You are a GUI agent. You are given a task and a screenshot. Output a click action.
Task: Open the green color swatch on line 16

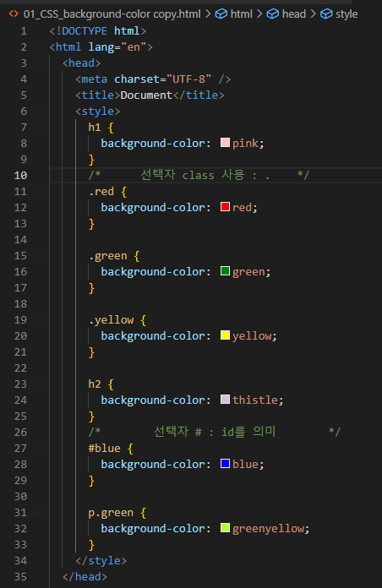click(x=225, y=271)
